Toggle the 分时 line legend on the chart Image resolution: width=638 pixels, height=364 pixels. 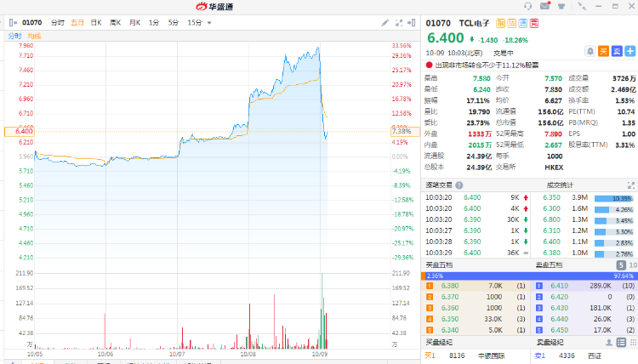tap(14, 37)
